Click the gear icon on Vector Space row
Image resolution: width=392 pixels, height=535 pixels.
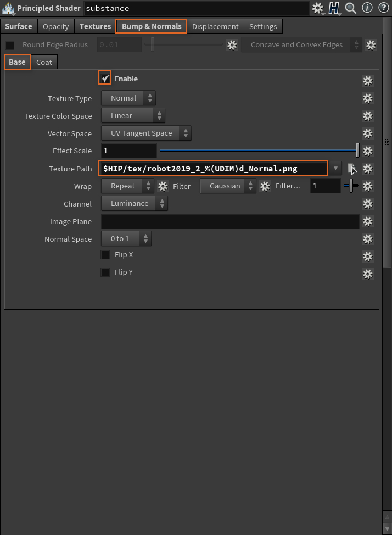coord(367,133)
